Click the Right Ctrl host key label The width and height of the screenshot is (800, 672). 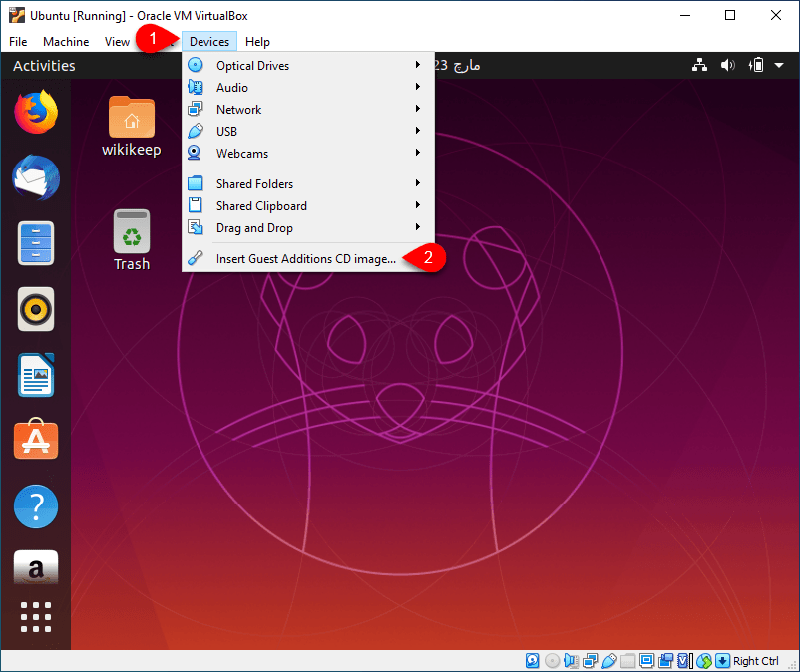click(756, 661)
